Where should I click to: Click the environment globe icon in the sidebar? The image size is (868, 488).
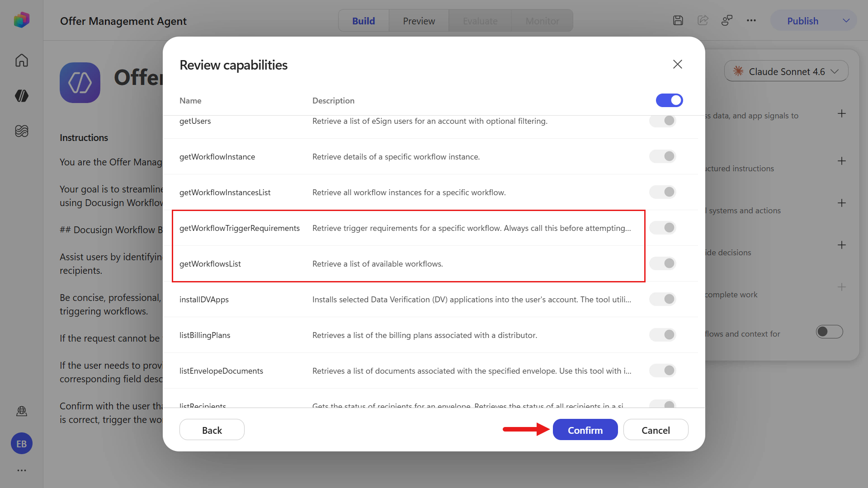click(x=21, y=411)
